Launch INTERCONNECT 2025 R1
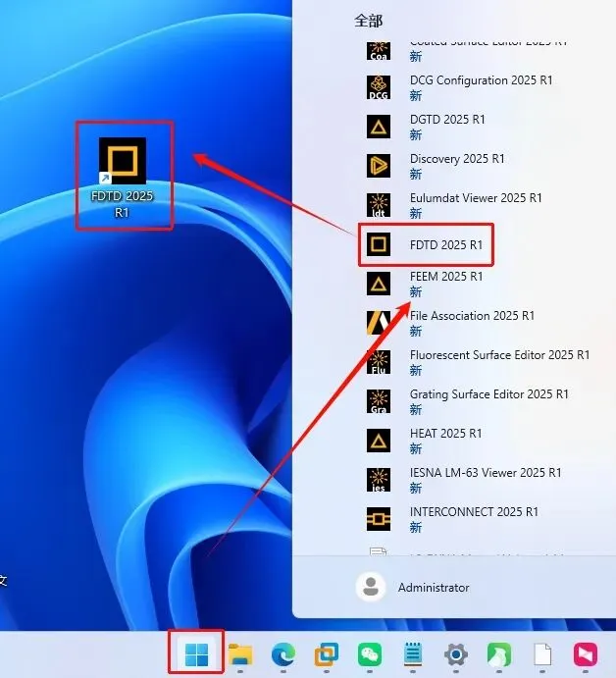 (x=474, y=512)
